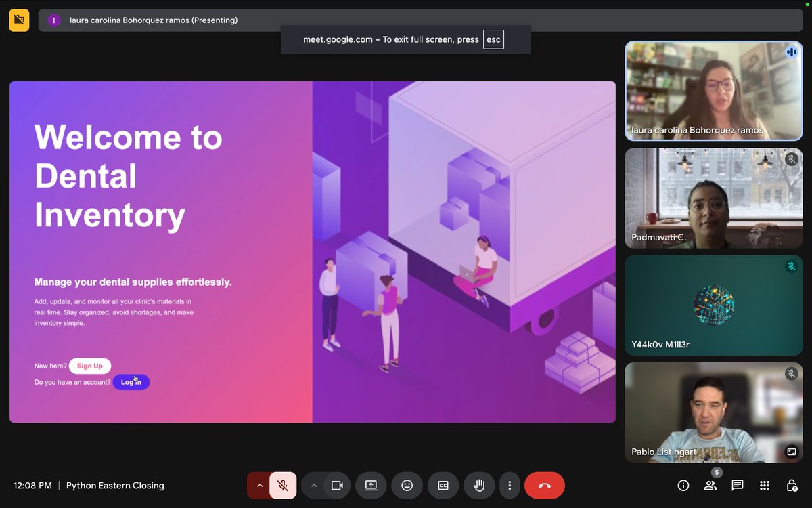Select Pablo Listingart video tile
This screenshot has width=812, height=508.
(x=714, y=412)
